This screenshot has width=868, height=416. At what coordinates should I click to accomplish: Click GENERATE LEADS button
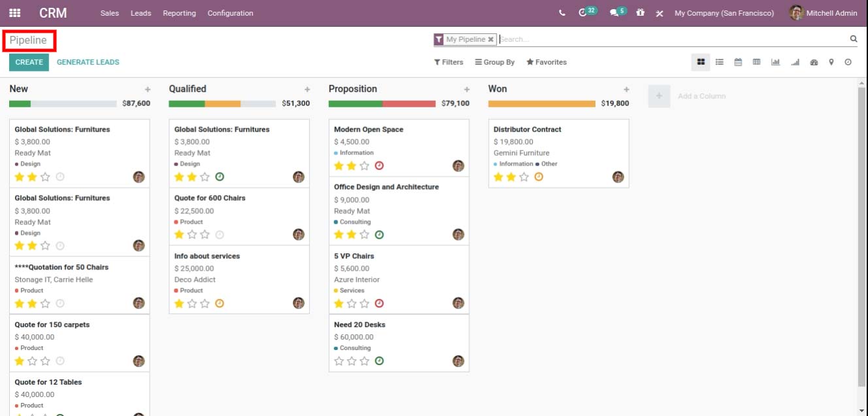[88, 62]
